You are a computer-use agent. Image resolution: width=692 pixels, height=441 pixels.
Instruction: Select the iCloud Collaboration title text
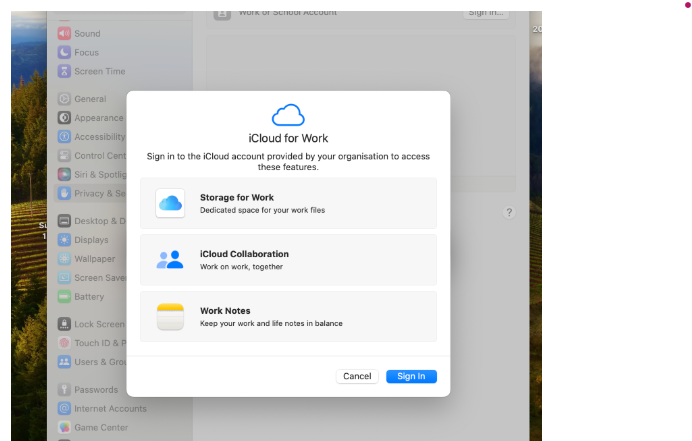point(244,254)
